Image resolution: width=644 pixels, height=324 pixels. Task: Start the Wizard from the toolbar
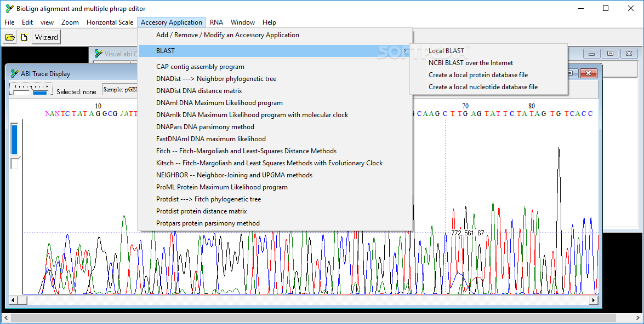click(x=47, y=37)
